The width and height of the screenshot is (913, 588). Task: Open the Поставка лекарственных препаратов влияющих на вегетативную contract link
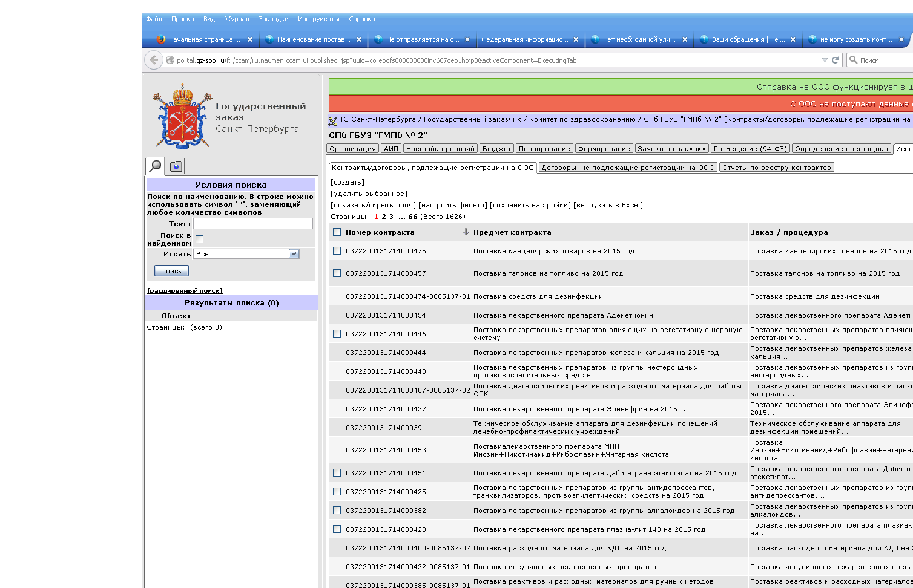[608, 334]
